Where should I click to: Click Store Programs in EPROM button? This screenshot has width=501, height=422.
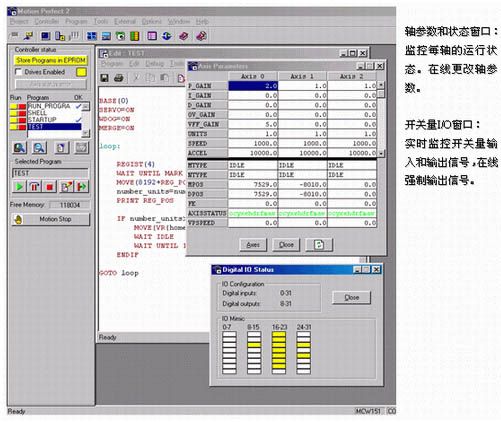coord(51,60)
